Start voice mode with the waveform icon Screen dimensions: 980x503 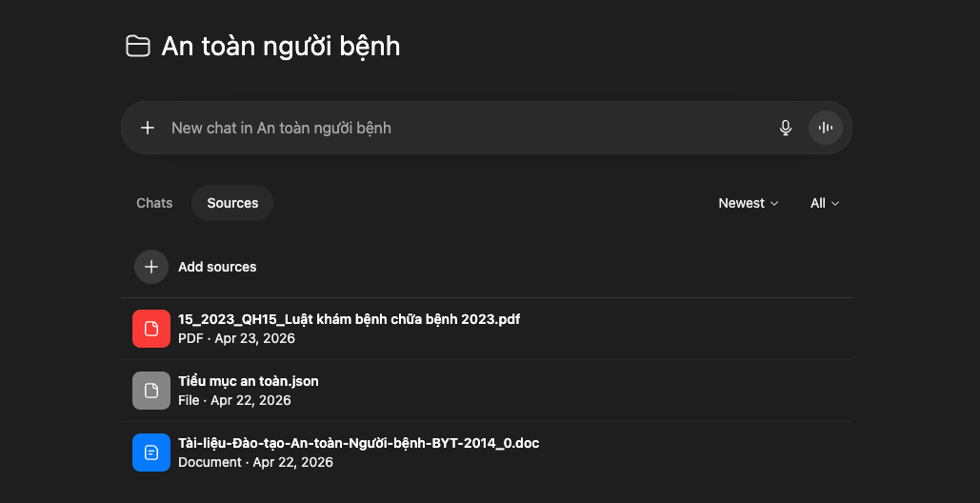coord(826,128)
